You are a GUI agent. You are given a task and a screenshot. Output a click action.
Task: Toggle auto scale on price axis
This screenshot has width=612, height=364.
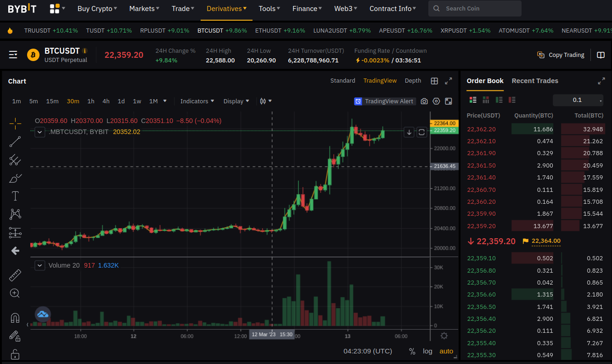(x=446, y=351)
